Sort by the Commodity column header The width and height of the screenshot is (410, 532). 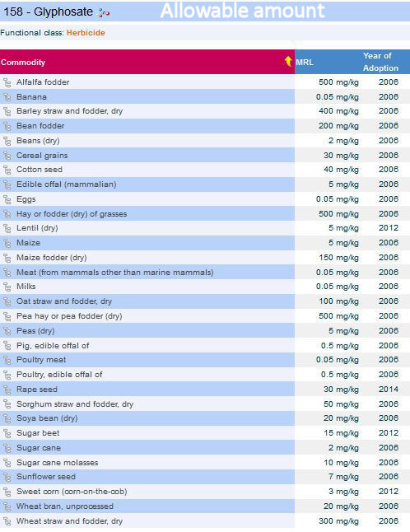coord(23,63)
